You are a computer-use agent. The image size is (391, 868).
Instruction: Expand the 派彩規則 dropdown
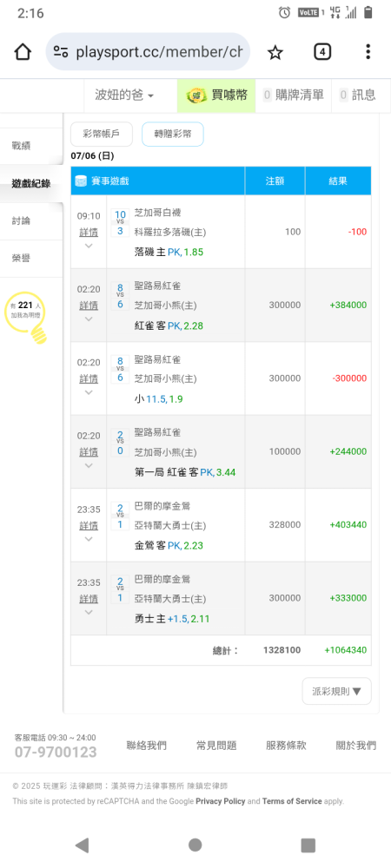[337, 691]
